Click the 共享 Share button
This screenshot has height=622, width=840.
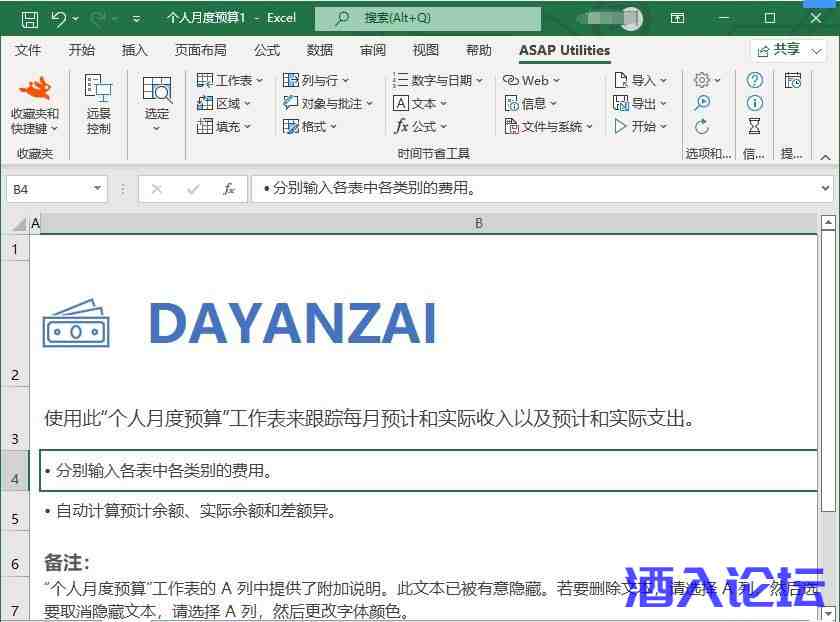pyautogui.click(x=788, y=50)
